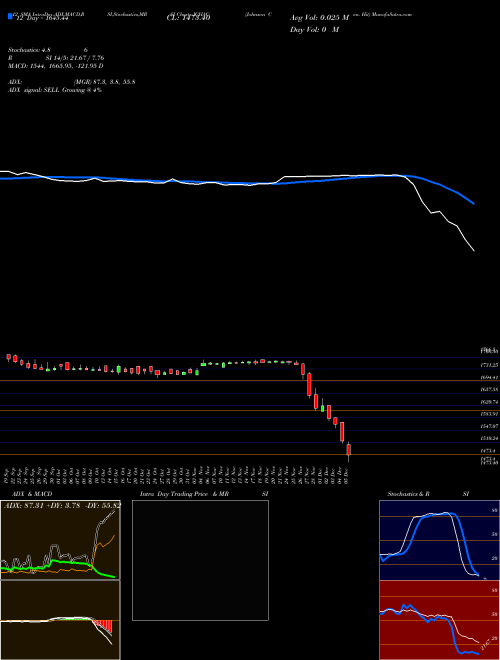Click the 'Intra Day Trading Price' panel title
This screenshot has width=500, height=660.
(174, 494)
